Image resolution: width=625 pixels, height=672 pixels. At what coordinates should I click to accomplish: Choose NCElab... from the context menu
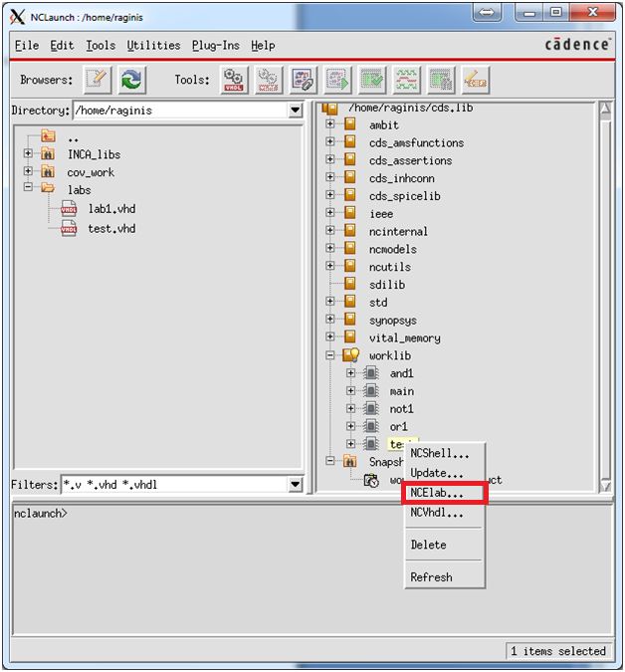444,493
